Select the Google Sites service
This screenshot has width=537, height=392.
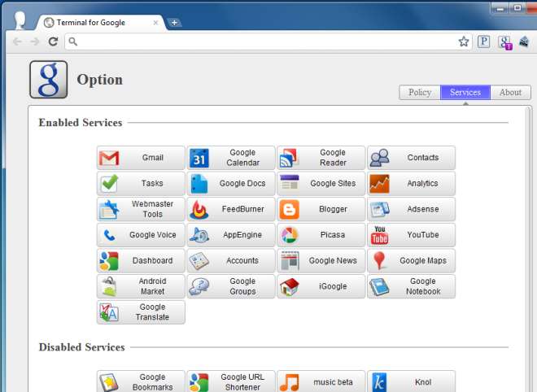click(x=321, y=184)
